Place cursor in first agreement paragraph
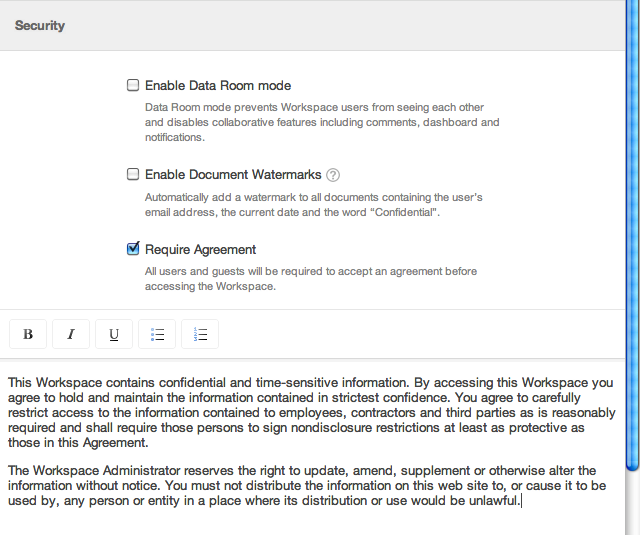The height and width of the screenshot is (535, 640). [x=311, y=413]
